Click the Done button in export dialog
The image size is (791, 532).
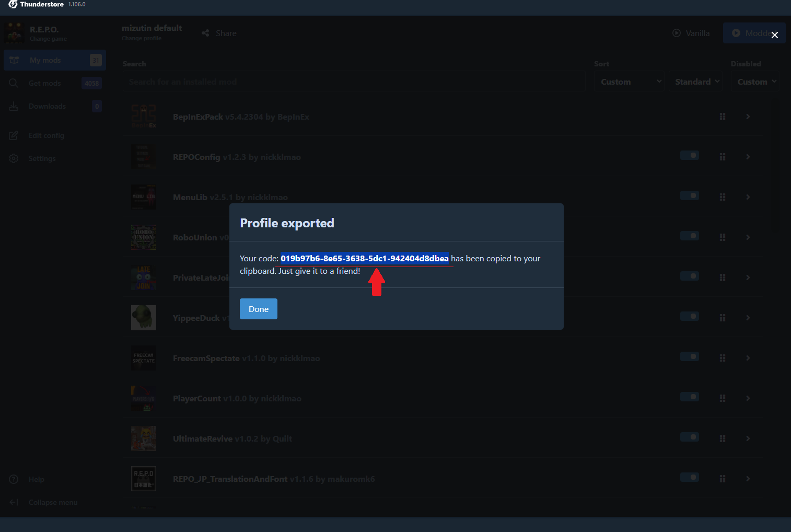(x=258, y=309)
